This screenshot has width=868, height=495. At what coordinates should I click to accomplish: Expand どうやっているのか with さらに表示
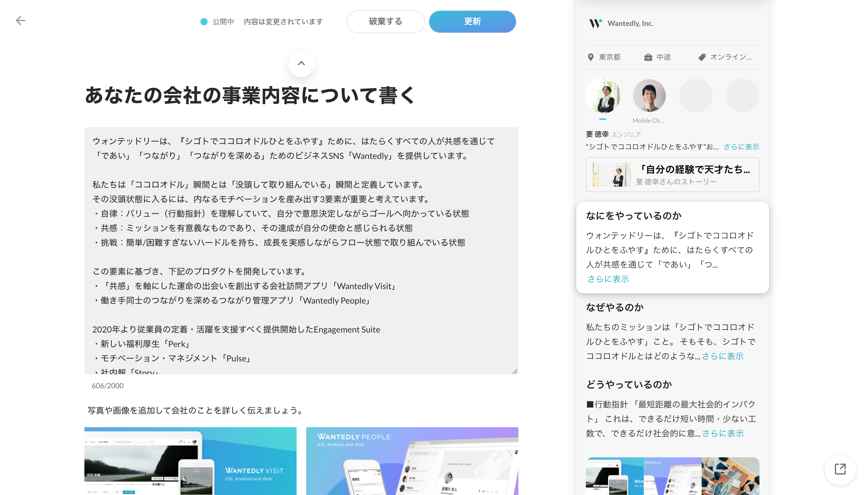[x=722, y=433]
